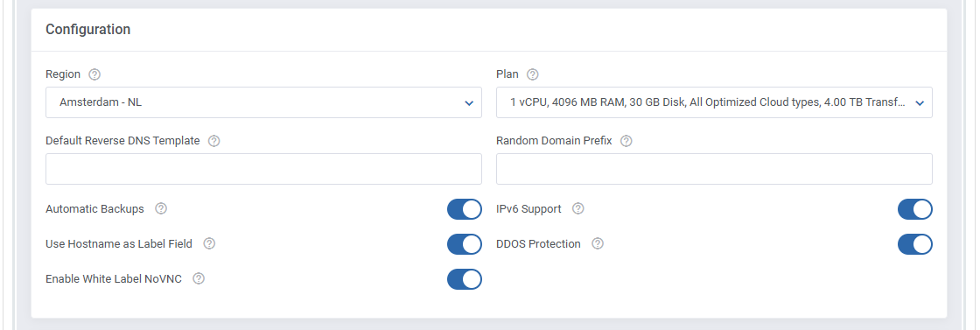This screenshot has height=330, width=980.
Task: Show help for Random Domain Prefix
Action: pos(626,141)
